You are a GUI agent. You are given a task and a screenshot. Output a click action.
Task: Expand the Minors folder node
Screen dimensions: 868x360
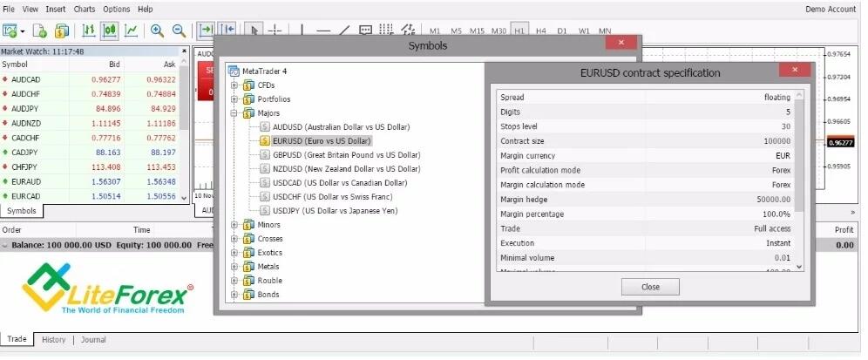click(234, 225)
